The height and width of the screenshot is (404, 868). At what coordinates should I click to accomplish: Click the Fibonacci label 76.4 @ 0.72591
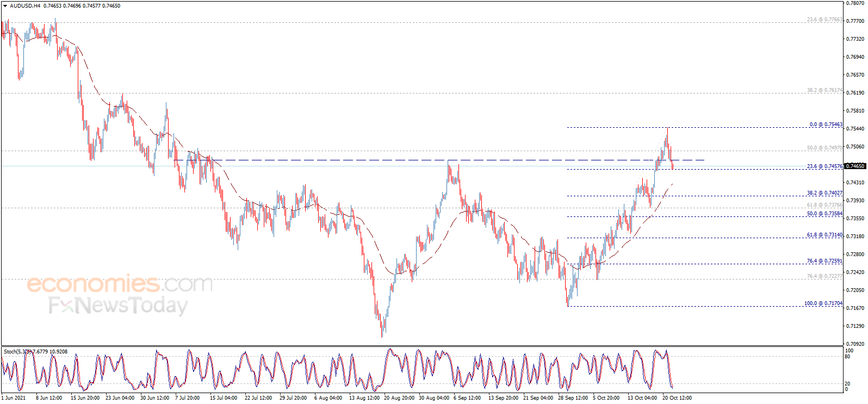824,261
